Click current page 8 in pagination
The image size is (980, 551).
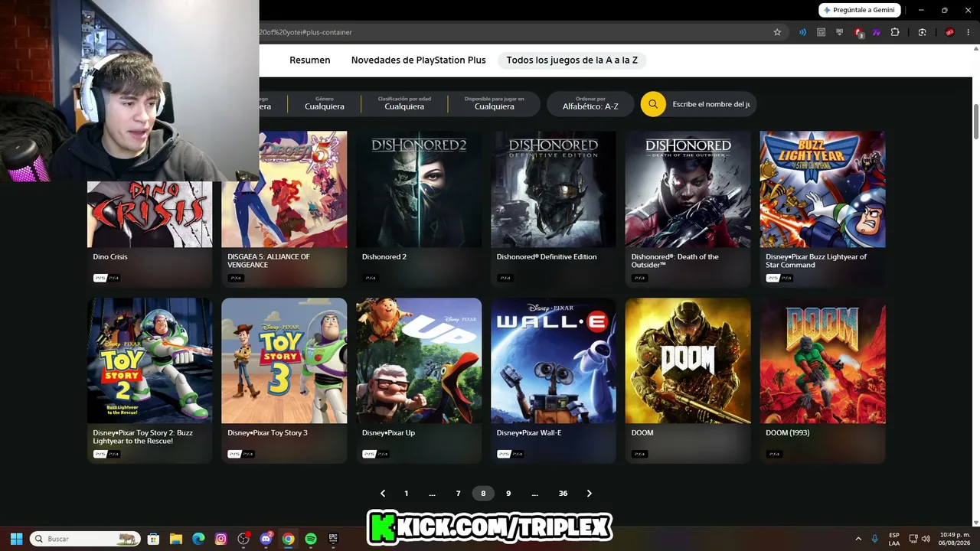pos(483,494)
